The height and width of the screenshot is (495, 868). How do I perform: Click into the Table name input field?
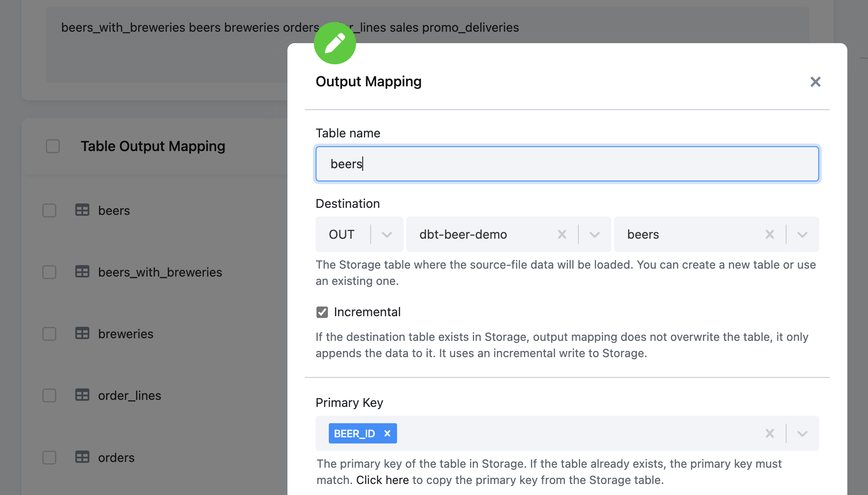pyautogui.click(x=567, y=164)
